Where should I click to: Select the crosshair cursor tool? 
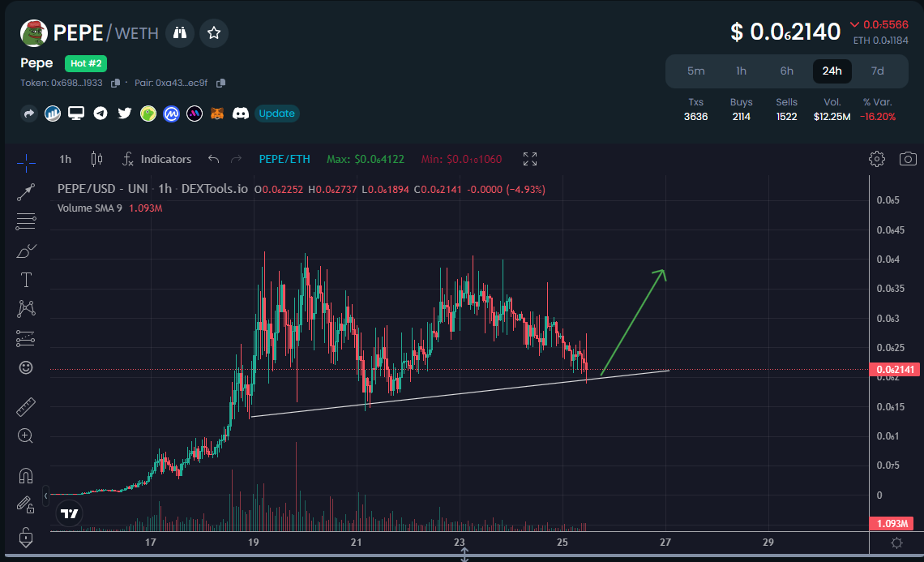click(x=26, y=163)
